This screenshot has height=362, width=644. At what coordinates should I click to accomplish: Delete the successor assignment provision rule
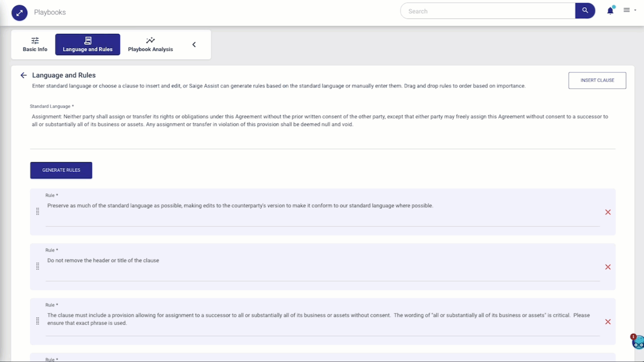pos(608,322)
